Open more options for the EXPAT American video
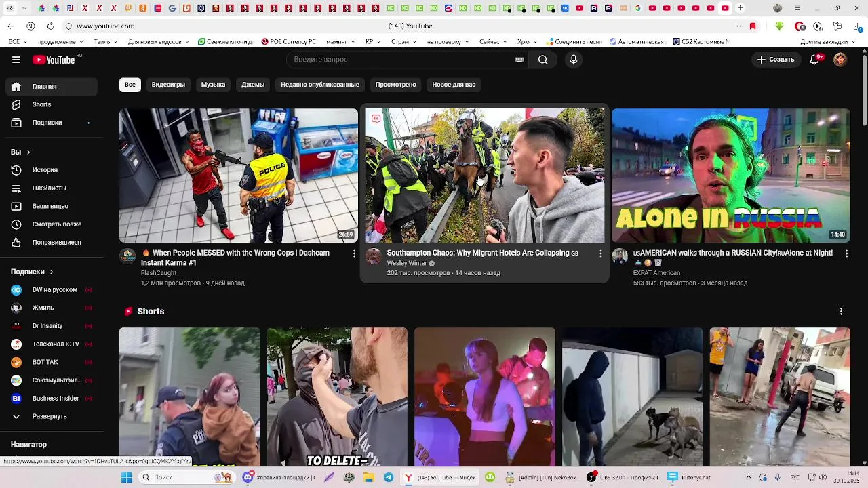This screenshot has width=868, height=488. point(846,253)
